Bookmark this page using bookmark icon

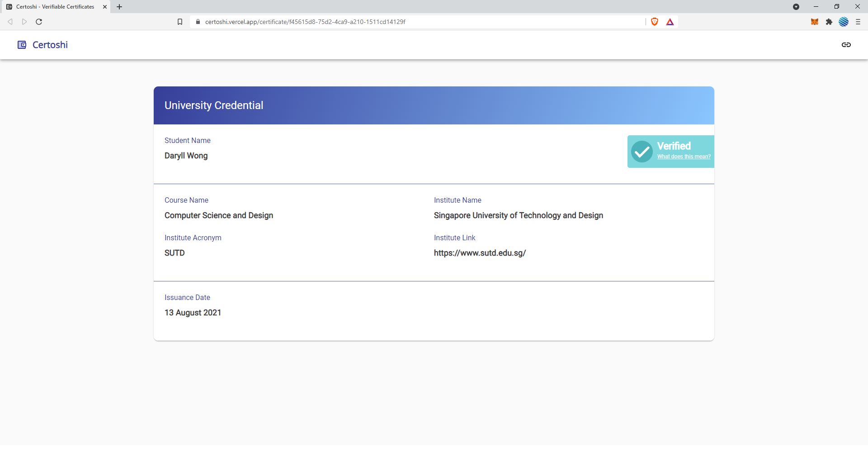click(180, 22)
